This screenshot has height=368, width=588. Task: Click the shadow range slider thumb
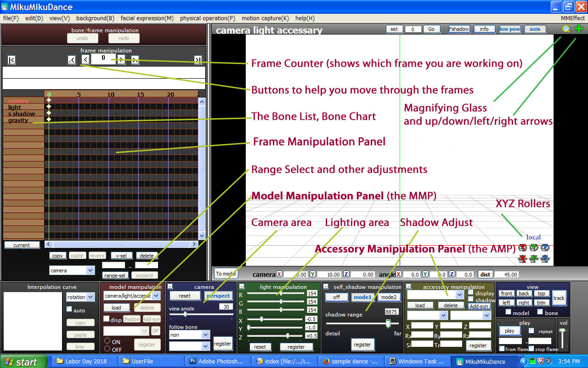coord(388,324)
